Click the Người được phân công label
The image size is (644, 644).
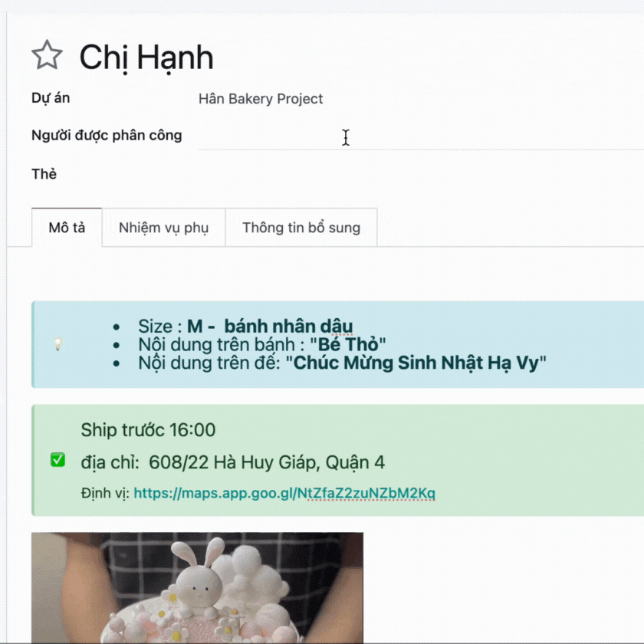coord(107,136)
